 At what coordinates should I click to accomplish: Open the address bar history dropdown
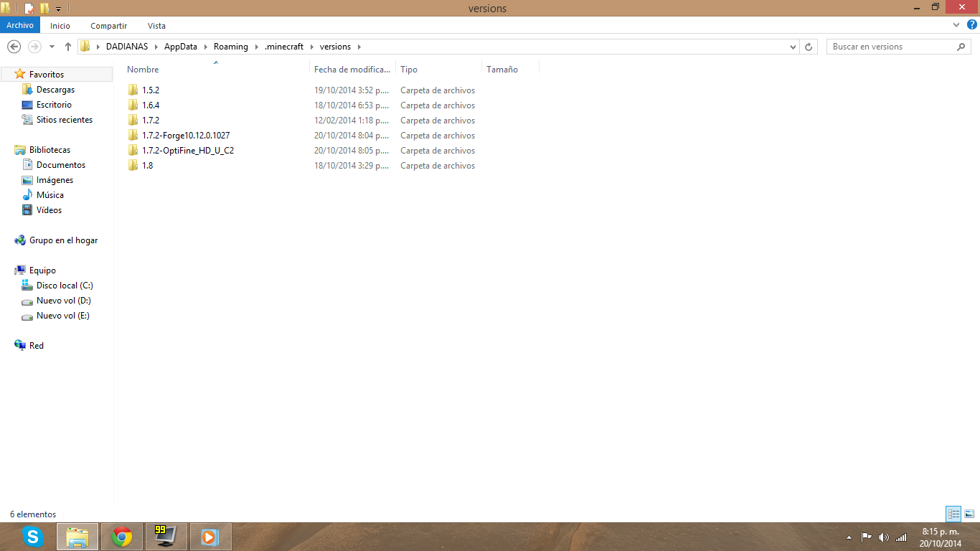(x=793, y=47)
